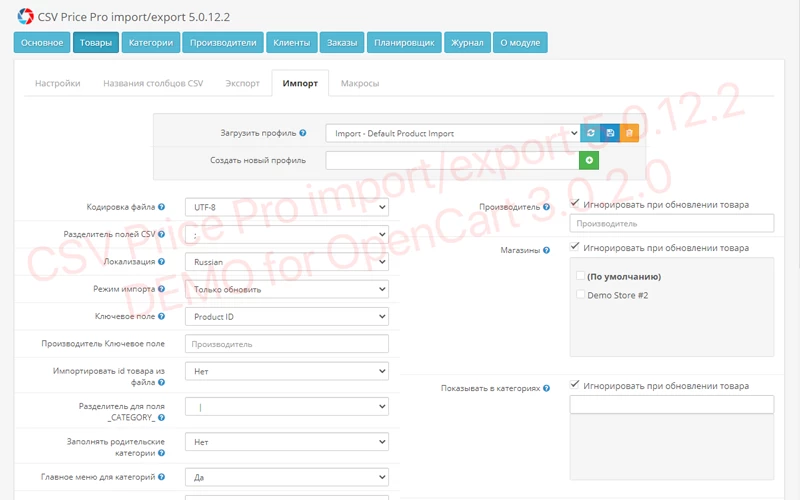Open help icon next to Загрузить профиль
The height and width of the screenshot is (500, 800).
[303, 133]
